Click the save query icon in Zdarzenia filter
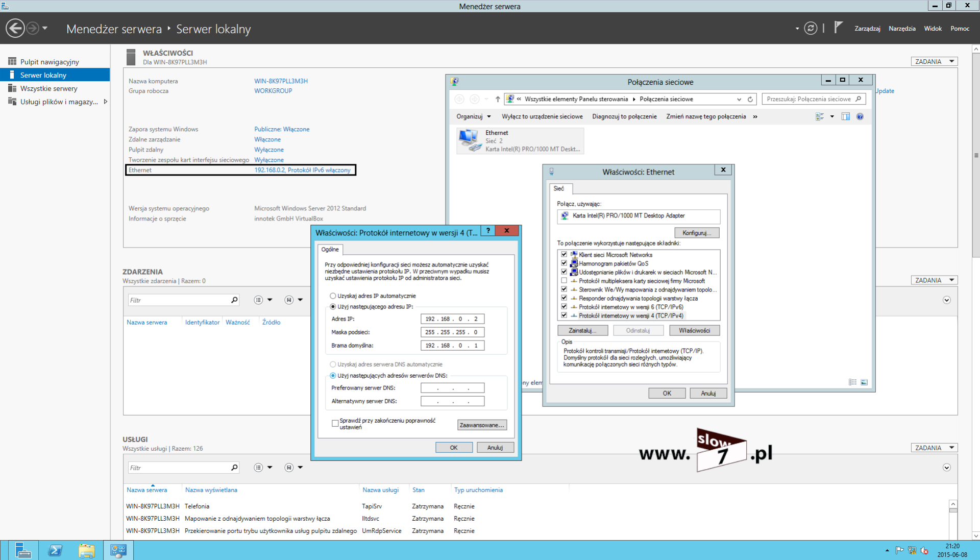 click(289, 300)
